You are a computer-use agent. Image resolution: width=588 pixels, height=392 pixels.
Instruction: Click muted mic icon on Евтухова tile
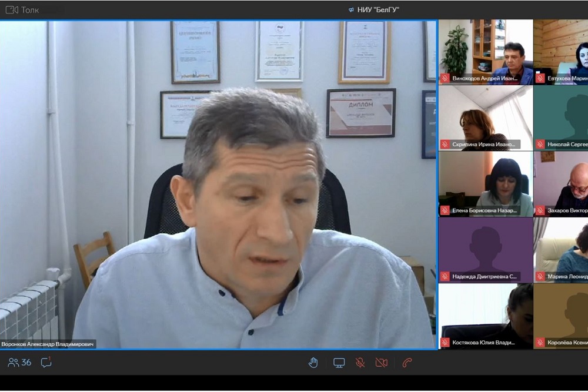[540, 78]
